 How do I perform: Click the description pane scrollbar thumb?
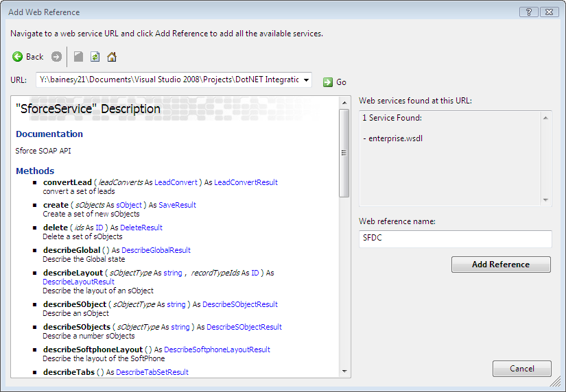tap(344, 153)
